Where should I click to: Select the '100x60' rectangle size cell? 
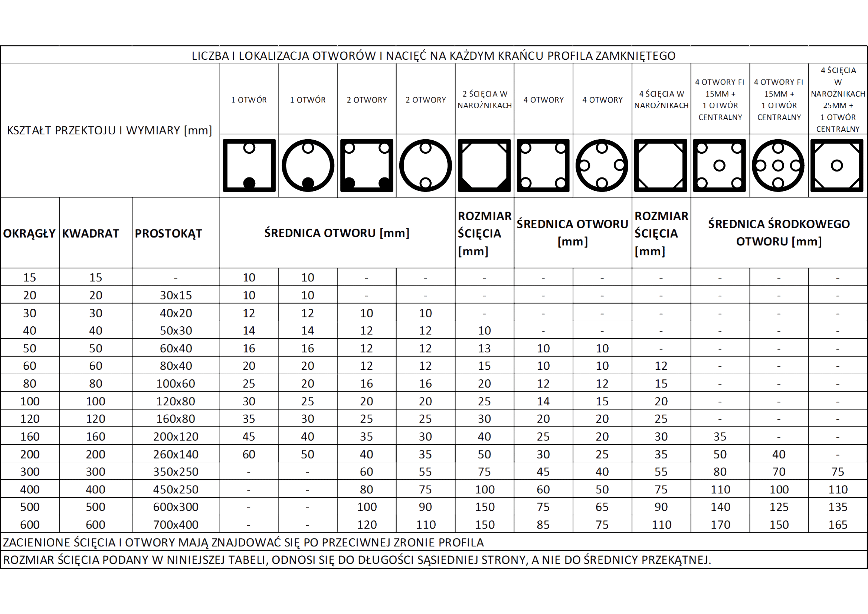point(176,383)
